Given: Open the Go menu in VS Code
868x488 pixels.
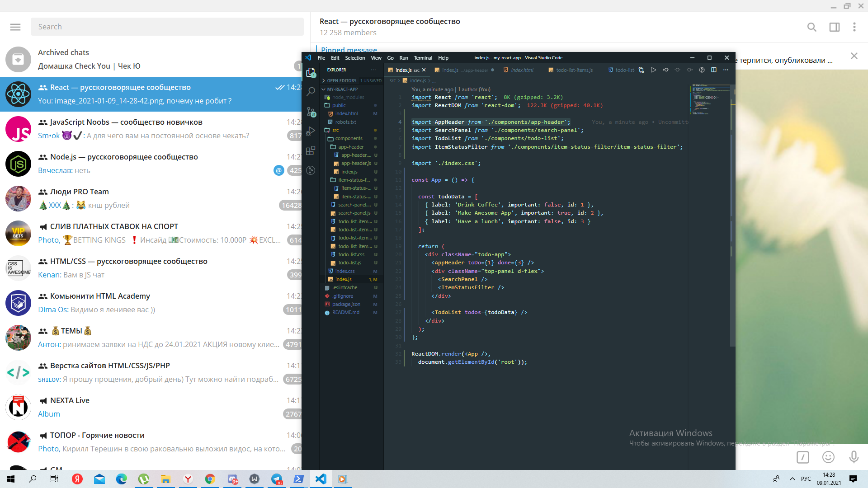Looking at the screenshot, I should pos(390,58).
